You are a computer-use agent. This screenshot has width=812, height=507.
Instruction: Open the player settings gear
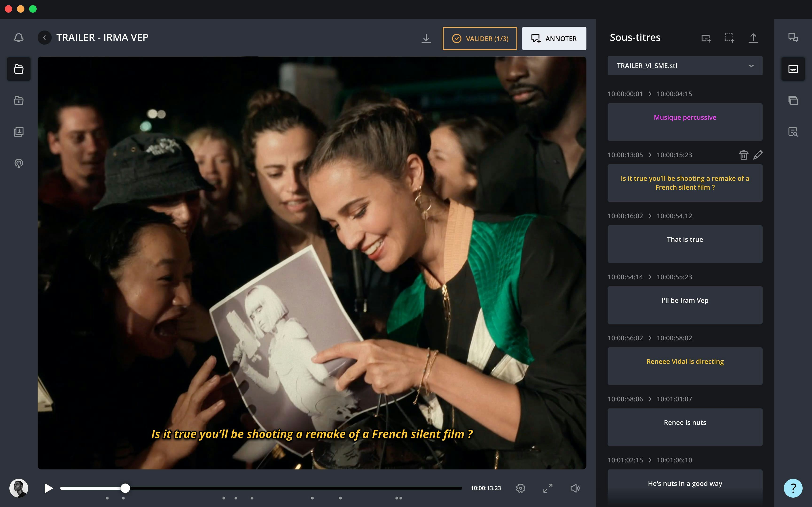[520, 488]
